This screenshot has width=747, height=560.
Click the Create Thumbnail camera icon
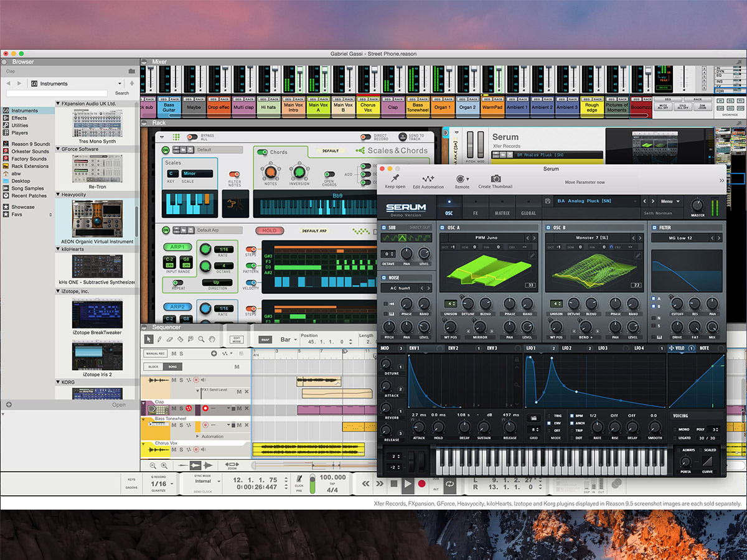pyautogui.click(x=496, y=179)
